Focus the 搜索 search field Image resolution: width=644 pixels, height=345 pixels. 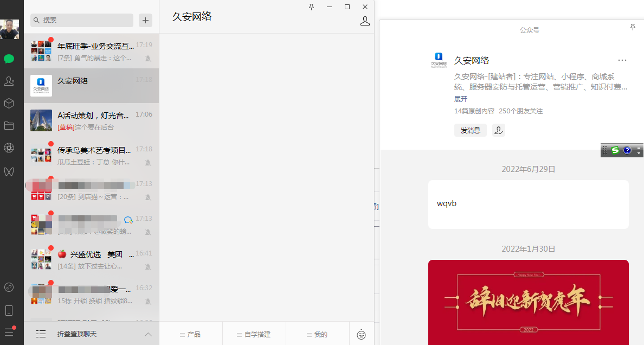tap(82, 20)
